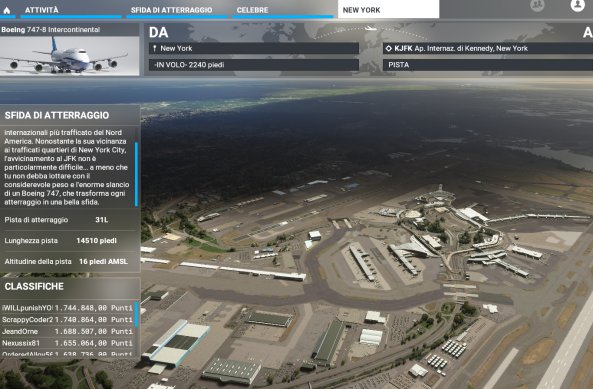Select the Boeing 747-8 aircraft thumbnail
Screen dimensions: 593x389
(x=69, y=56)
